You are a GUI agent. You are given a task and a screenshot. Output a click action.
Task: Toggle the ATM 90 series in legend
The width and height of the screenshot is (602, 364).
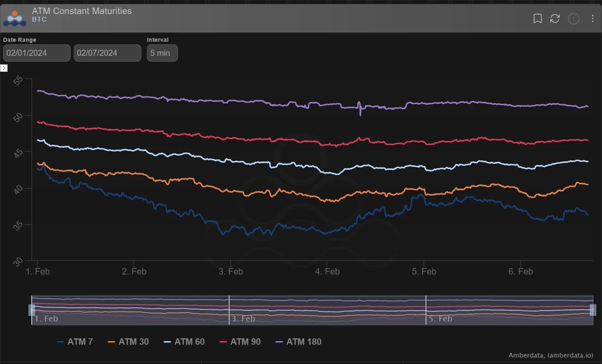(x=240, y=342)
